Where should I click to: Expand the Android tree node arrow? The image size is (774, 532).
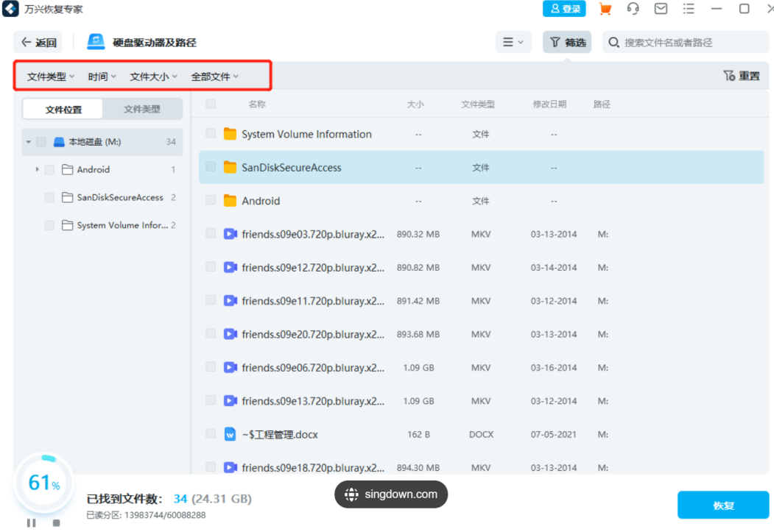click(x=37, y=169)
